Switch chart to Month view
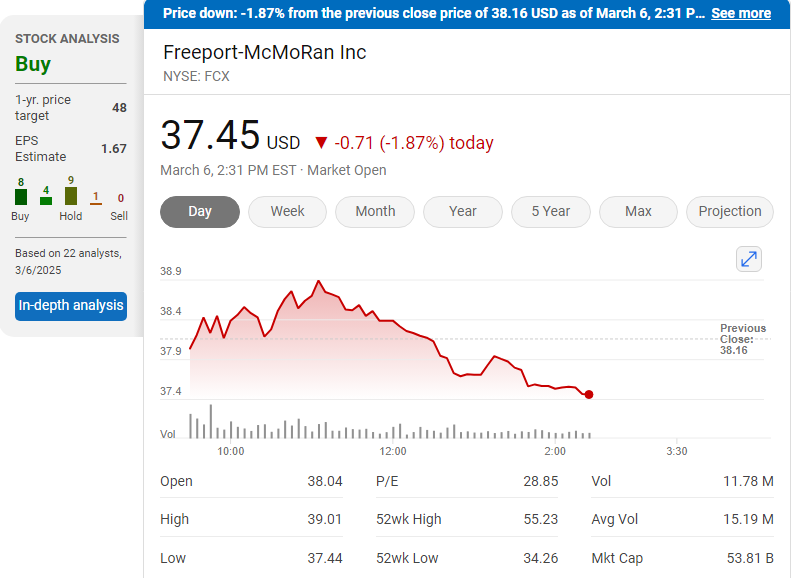This screenshot has width=797, height=578. pyautogui.click(x=375, y=211)
